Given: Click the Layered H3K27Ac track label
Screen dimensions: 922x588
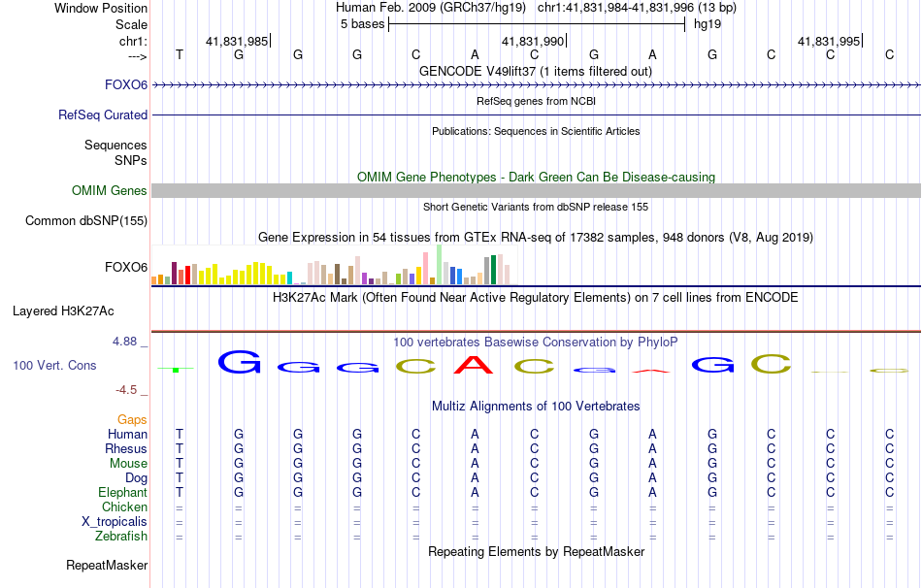Looking at the screenshot, I should pos(63,311).
